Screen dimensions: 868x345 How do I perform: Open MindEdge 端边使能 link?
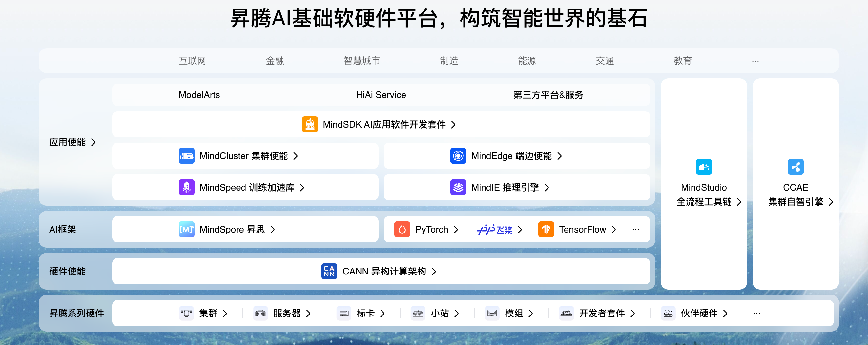tap(511, 156)
